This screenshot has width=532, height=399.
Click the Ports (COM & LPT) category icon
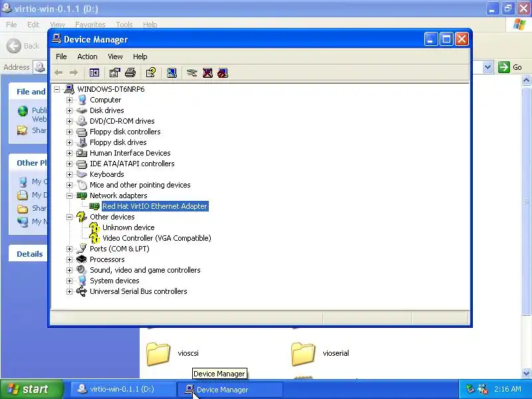point(81,249)
